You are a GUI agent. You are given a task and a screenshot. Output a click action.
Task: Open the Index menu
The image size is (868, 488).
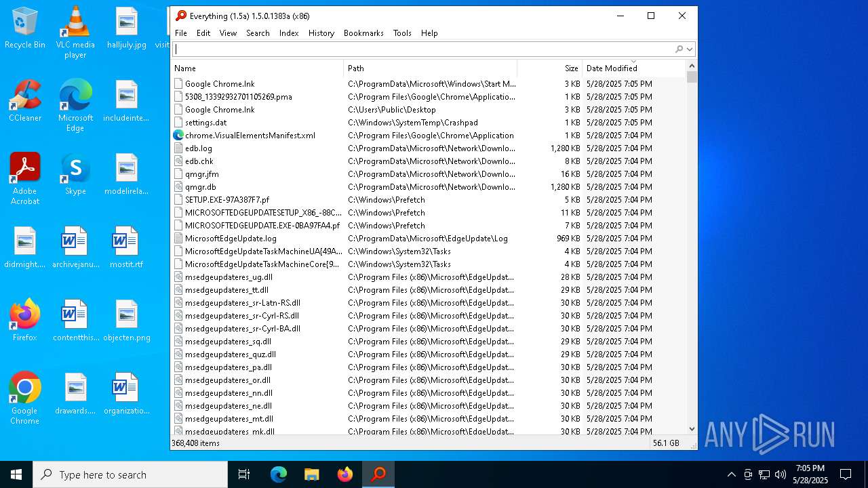pos(289,33)
